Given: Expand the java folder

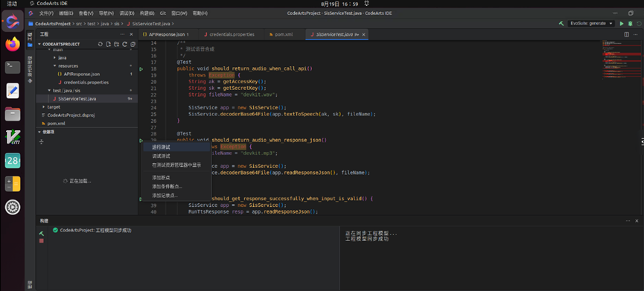Looking at the screenshot, I should [x=55, y=58].
